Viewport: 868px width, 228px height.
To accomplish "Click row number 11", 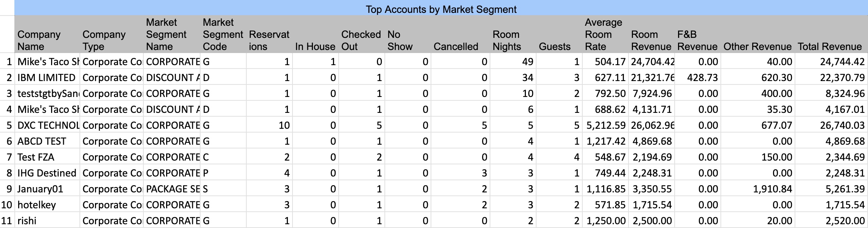I will pyautogui.click(x=7, y=221).
